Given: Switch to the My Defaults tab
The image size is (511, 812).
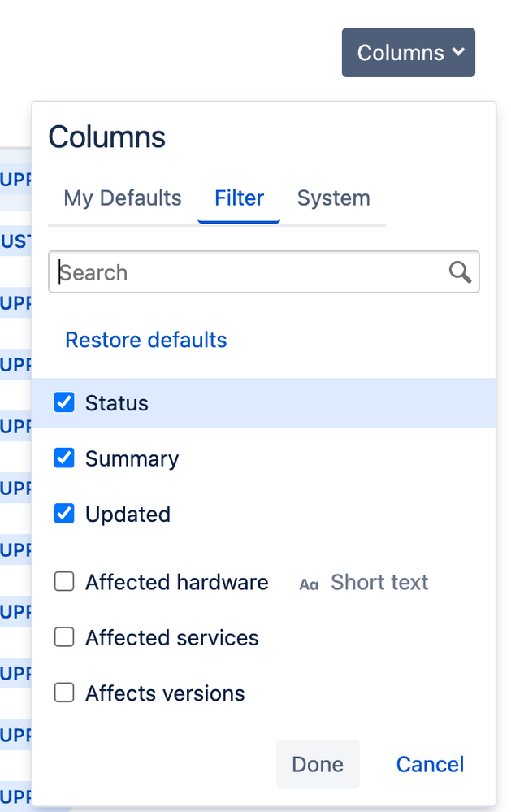Looking at the screenshot, I should tap(123, 198).
